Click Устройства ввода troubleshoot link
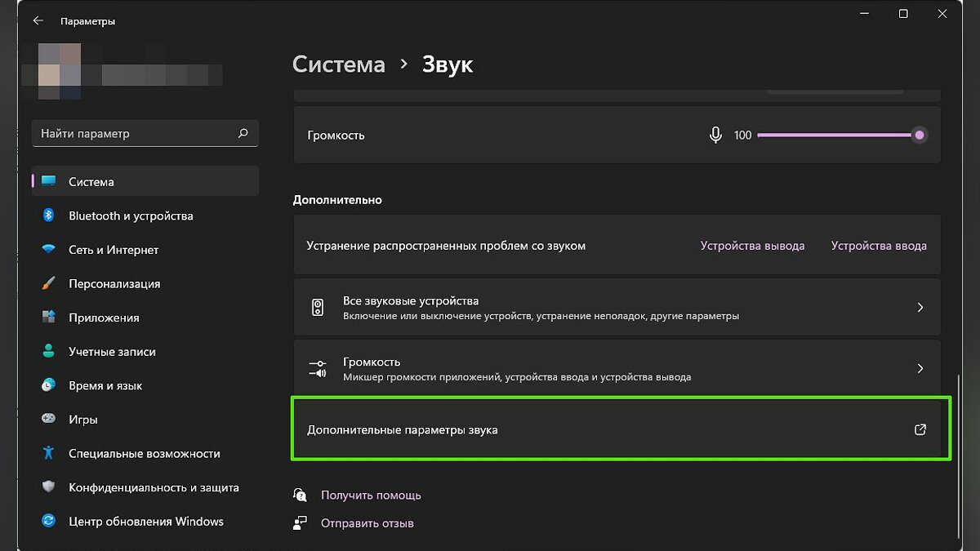The height and width of the screenshot is (551, 980). [x=879, y=246]
